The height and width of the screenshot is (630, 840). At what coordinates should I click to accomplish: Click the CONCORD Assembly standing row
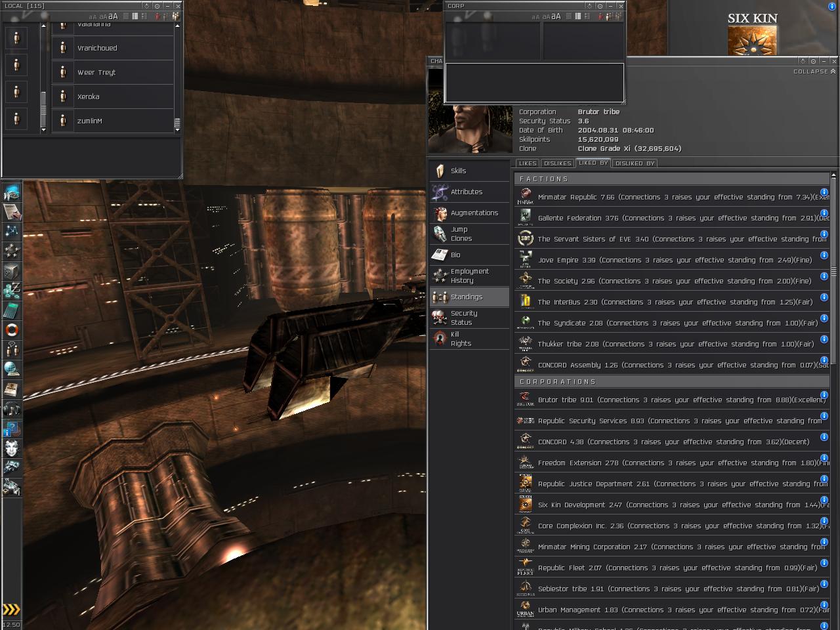click(672, 365)
